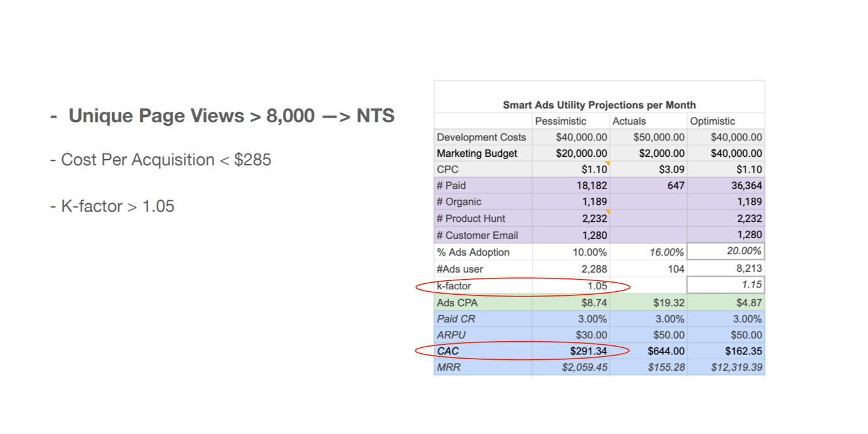Click the #Ads user Actuals value 104
This screenshot has width=868, height=434.
tap(676, 269)
